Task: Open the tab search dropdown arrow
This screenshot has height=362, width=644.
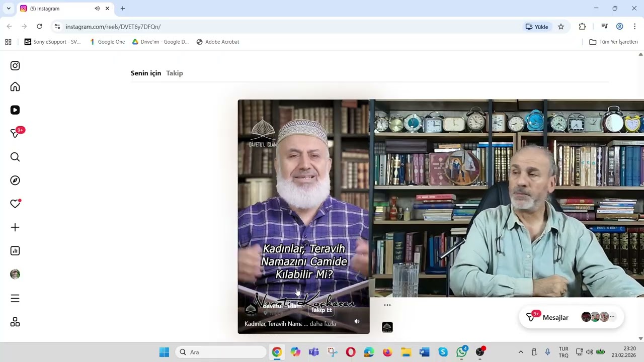Action: [9, 9]
